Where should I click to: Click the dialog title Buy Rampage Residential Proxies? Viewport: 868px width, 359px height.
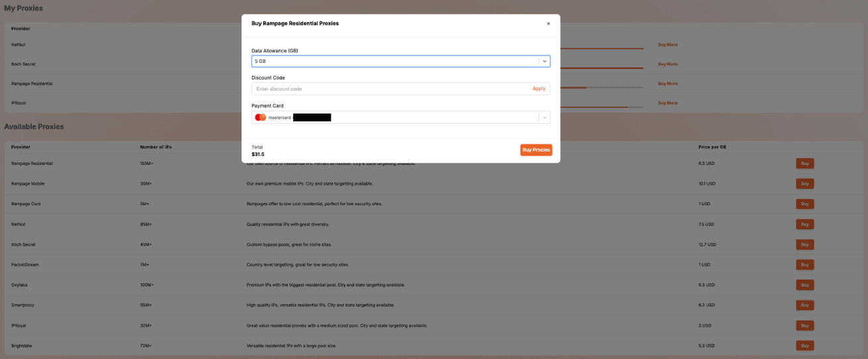tap(295, 23)
